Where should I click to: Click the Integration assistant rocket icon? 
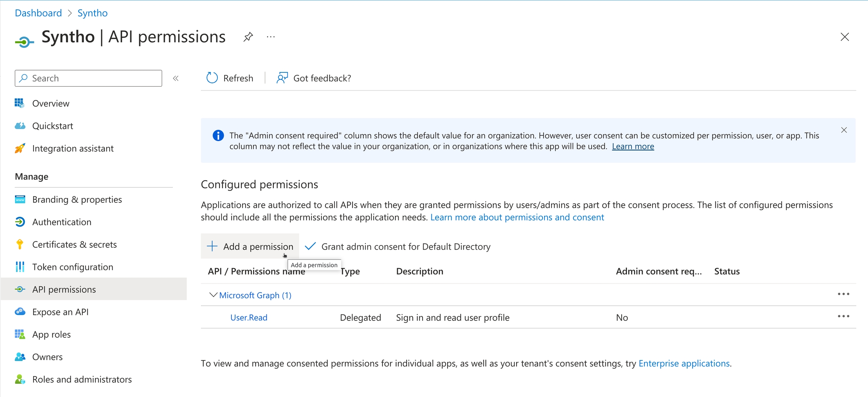20,149
